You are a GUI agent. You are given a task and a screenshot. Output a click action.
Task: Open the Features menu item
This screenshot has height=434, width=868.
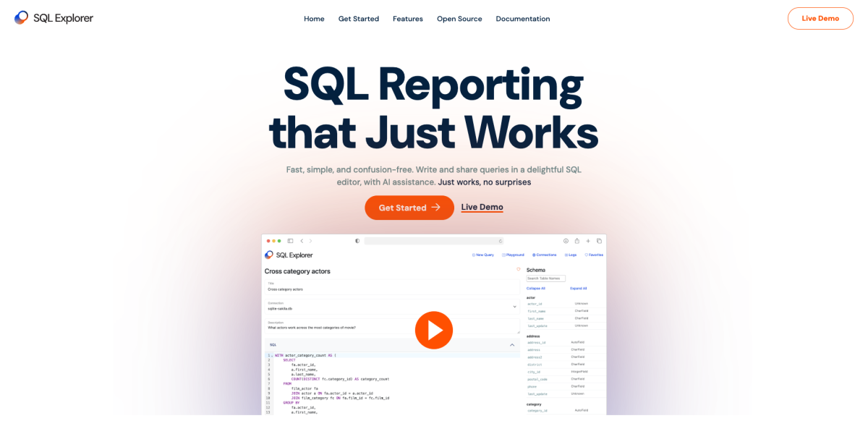click(x=408, y=19)
